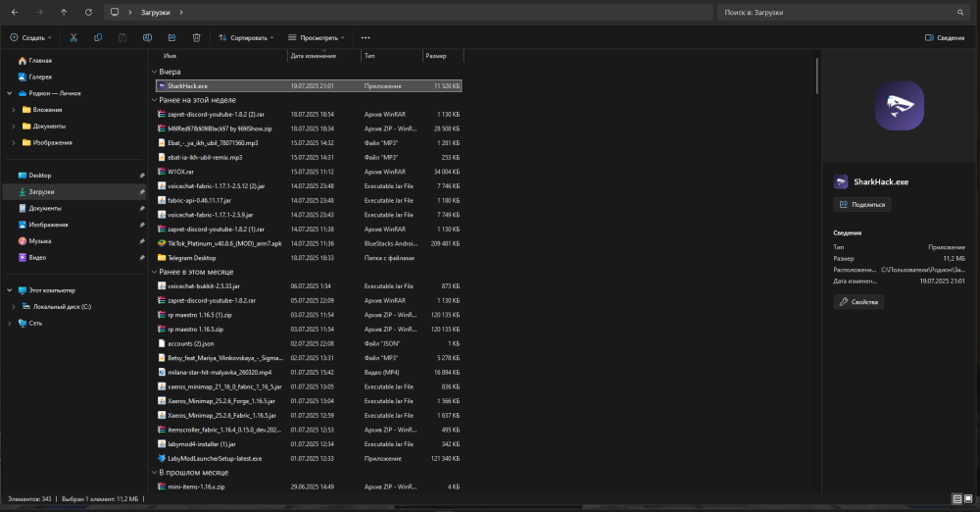Screen dimensions: 980x512
Task: Click the TikTok_Platinum apk file icon
Action: 162,243
